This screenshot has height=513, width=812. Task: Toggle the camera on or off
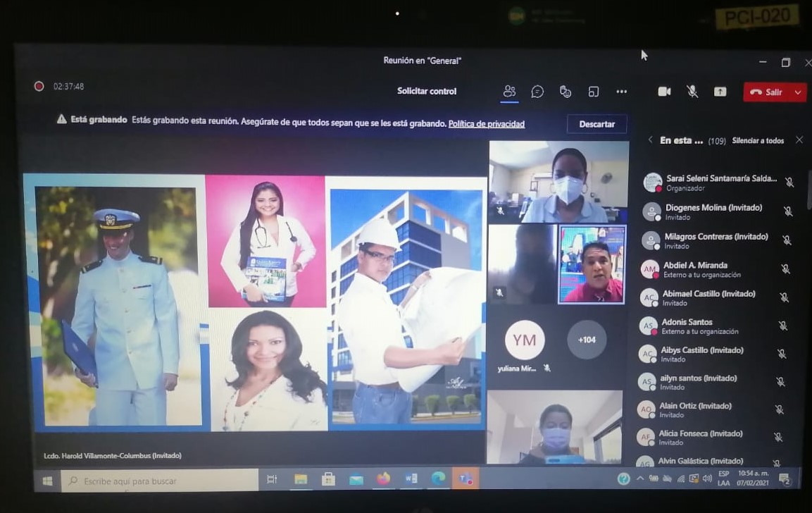click(664, 92)
